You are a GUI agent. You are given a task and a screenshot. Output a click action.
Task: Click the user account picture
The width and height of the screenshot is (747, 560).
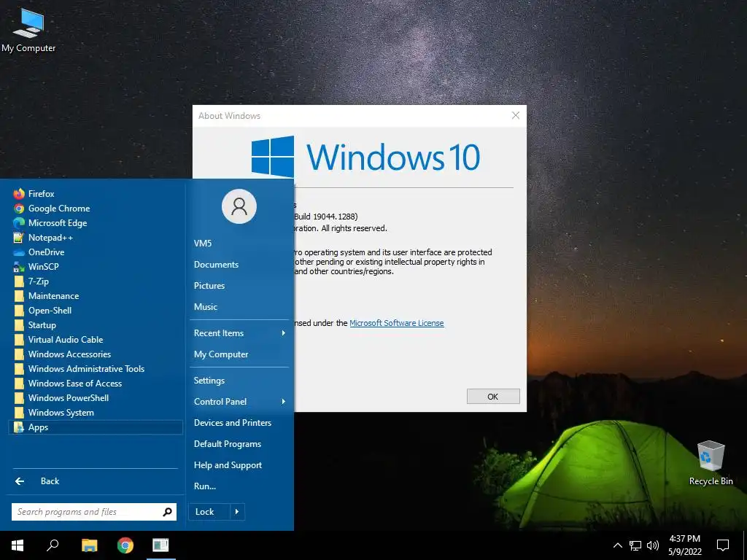pos(239,206)
